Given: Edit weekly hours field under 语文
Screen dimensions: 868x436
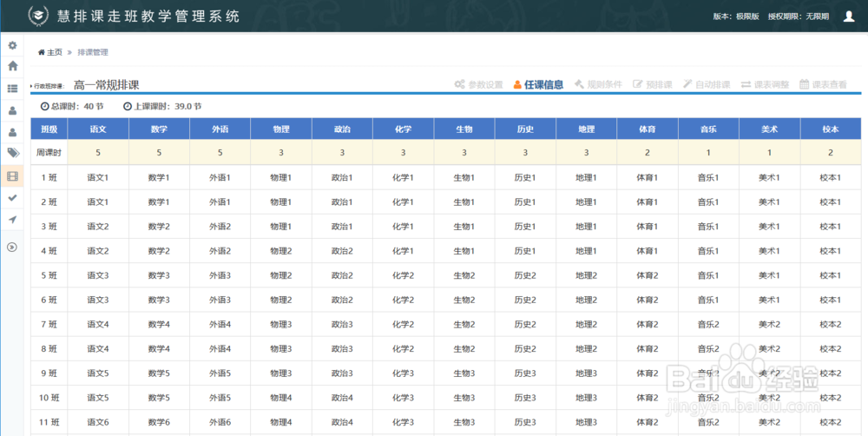Looking at the screenshot, I should (98, 152).
